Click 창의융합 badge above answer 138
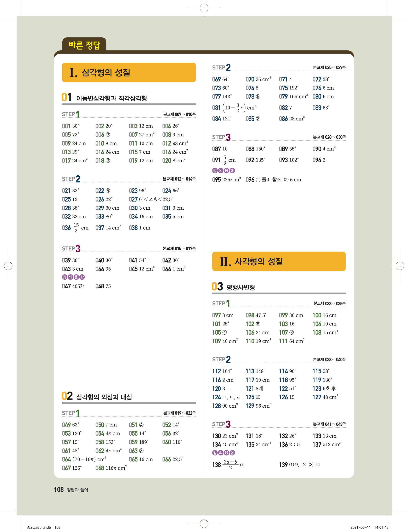 (223, 453)
